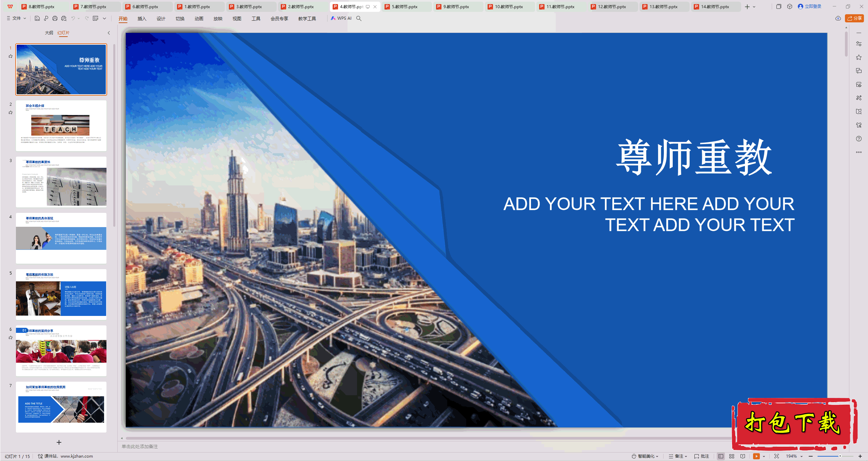This screenshot has width=868, height=461.
Task: Click the Redo arrow icon
Action: [87, 18]
